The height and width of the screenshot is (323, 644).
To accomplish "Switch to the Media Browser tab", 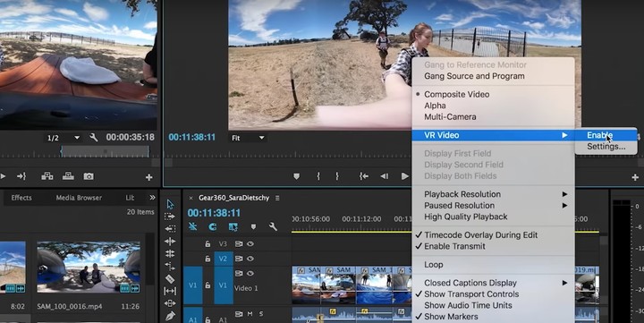I will 79,198.
